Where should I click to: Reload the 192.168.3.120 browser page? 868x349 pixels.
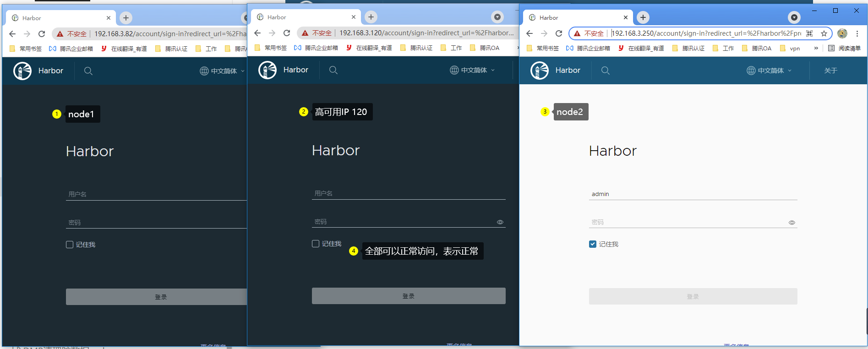tap(287, 33)
